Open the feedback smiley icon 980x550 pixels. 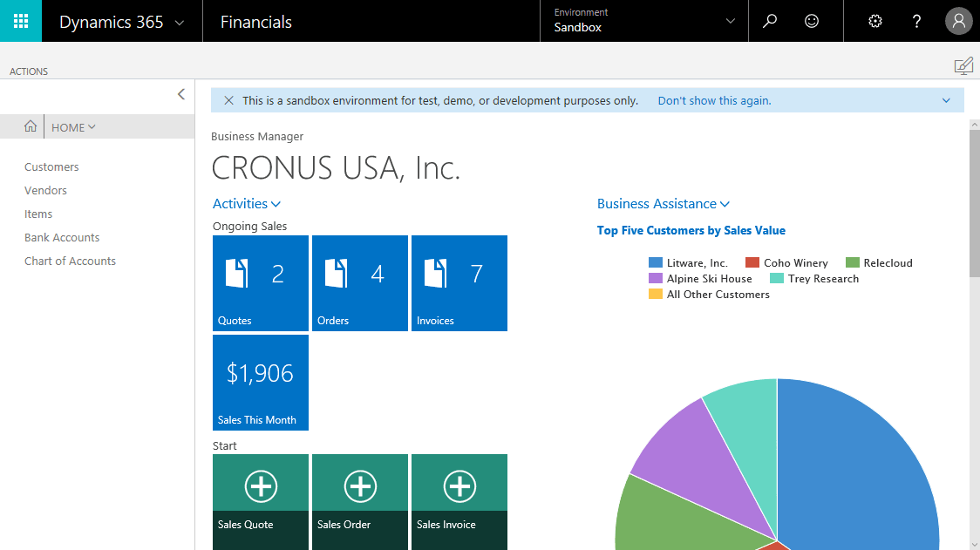pyautogui.click(x=812, y=22)
